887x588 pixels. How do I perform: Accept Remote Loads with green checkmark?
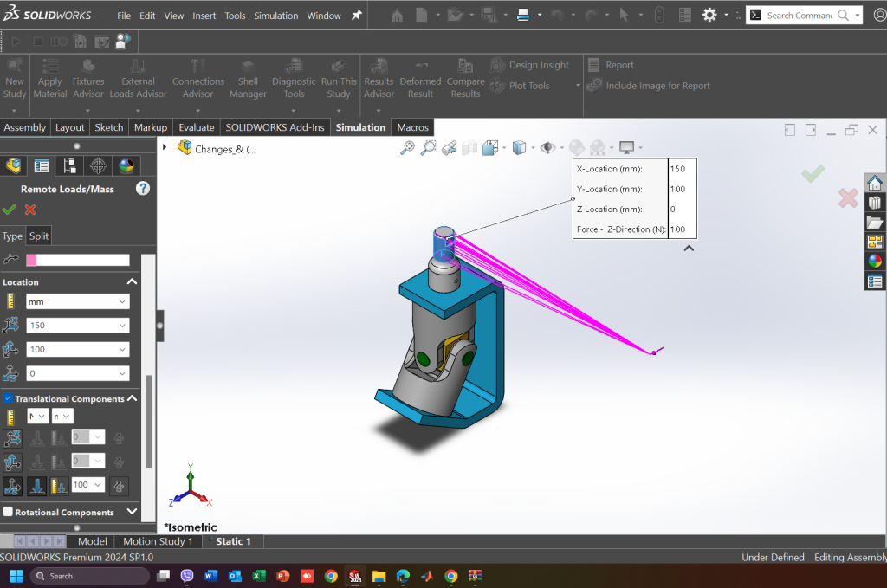click(10, 210)
